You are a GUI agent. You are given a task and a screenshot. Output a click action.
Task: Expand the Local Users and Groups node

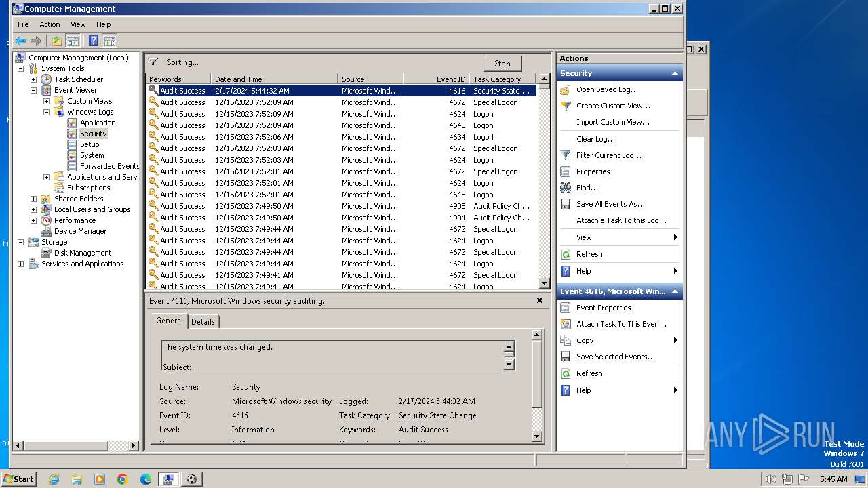33,209
